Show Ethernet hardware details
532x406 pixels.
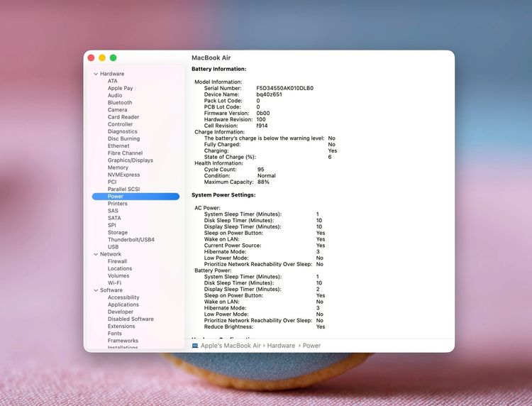pyautogui.click(x=118, y=146)
